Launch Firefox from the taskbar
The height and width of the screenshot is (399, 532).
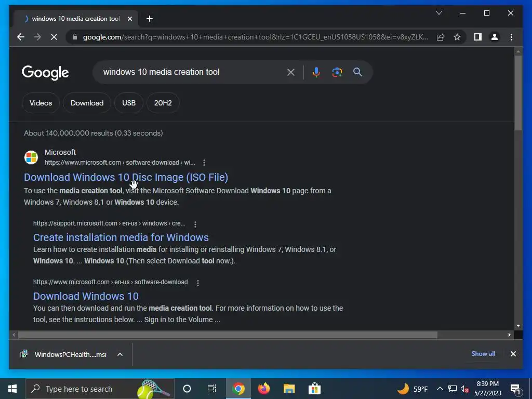263,389
